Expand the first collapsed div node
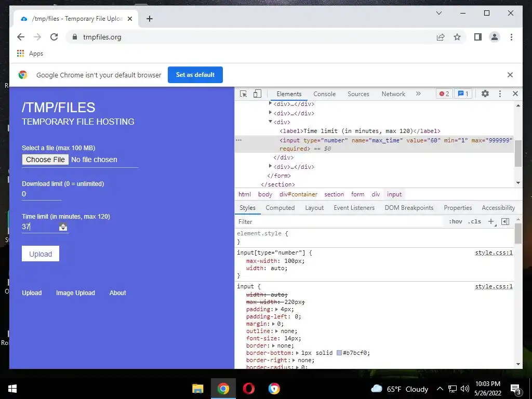 click(x=270, y=103)
